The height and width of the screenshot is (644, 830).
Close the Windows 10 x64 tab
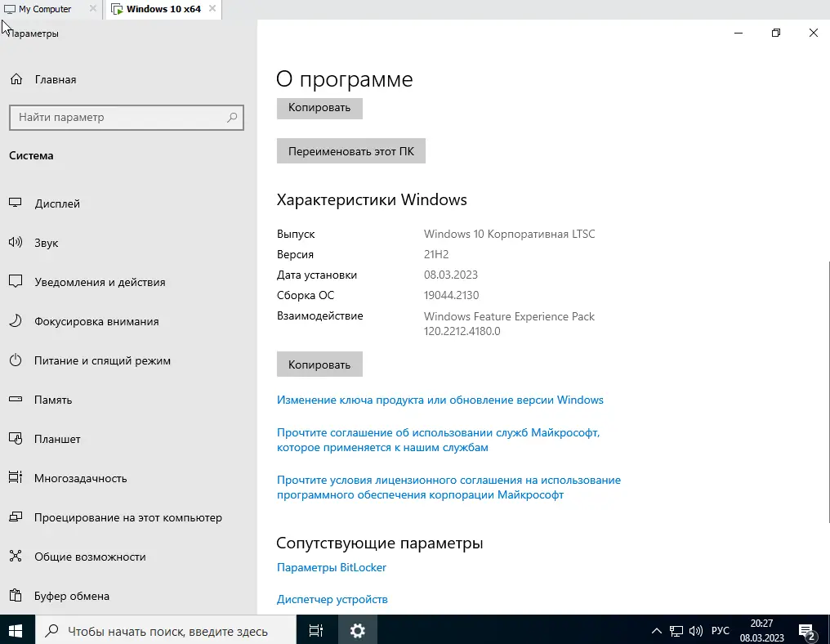pos(212,8)
